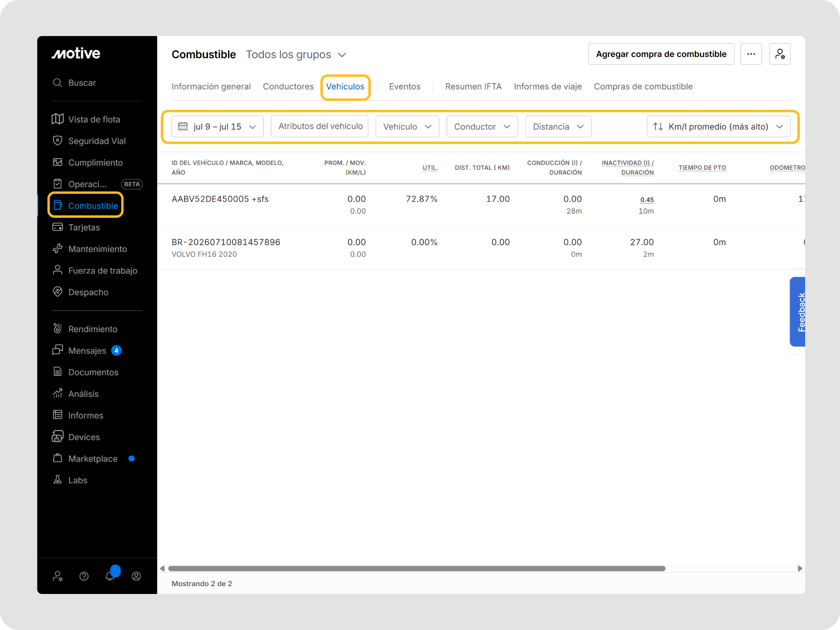This screenshot has height=630, width=840.
Task: Click TIEMPO DE PTO column header
Action: pyautogui.click(x=702, y=168)
